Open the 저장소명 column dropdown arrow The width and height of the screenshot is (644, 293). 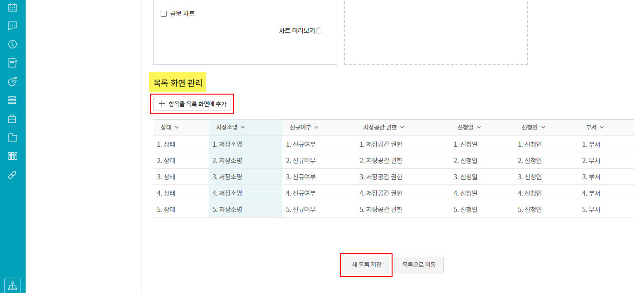(x=243, y=128)
